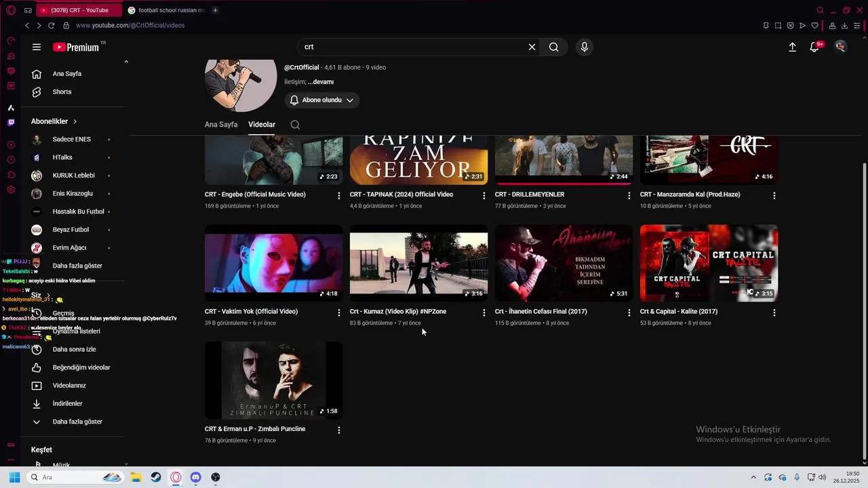The height and width of the screenshot is (488, 868).
Task: Switch to football school browser tab
Action: [167, 10]
